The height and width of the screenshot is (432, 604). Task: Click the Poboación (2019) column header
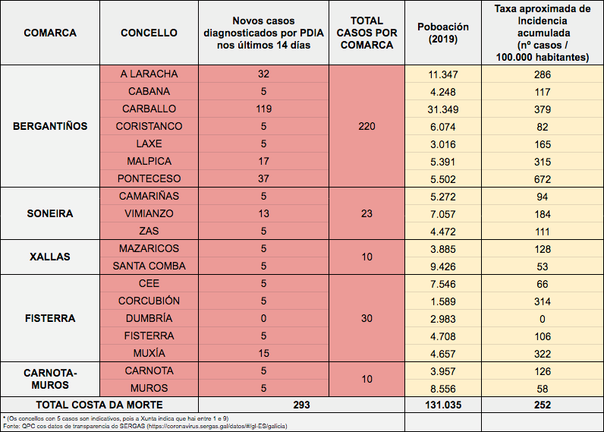pyautogui.click(x=448, y=33)
